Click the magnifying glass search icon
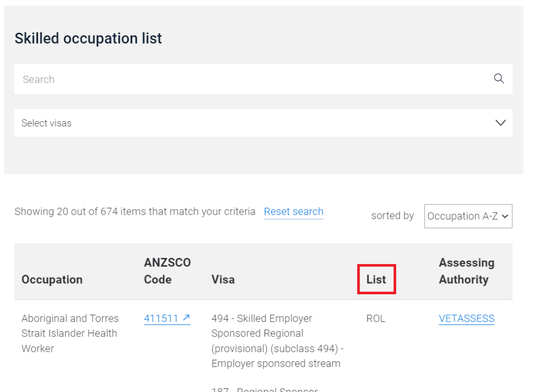The image size is (533, 392). tap(499, 79)
